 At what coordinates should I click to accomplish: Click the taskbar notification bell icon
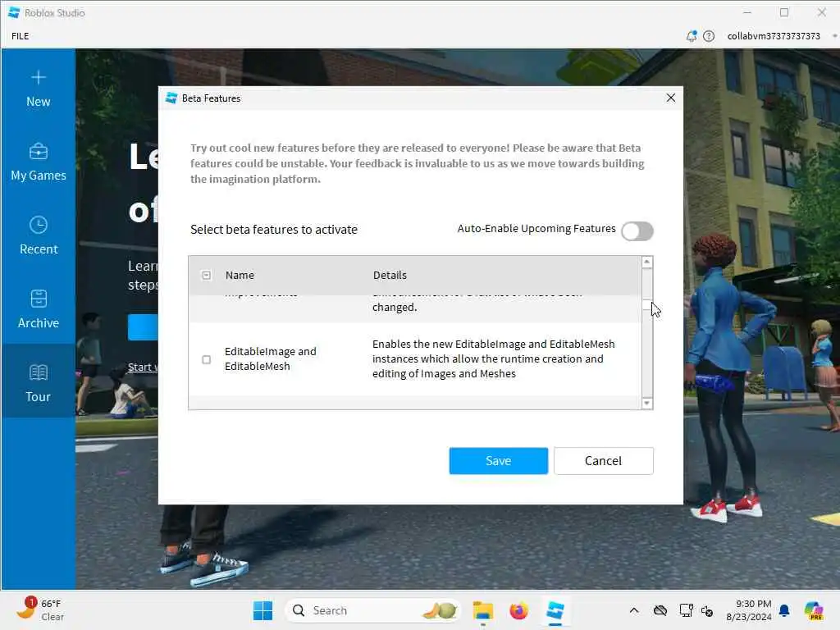[784, 610]
